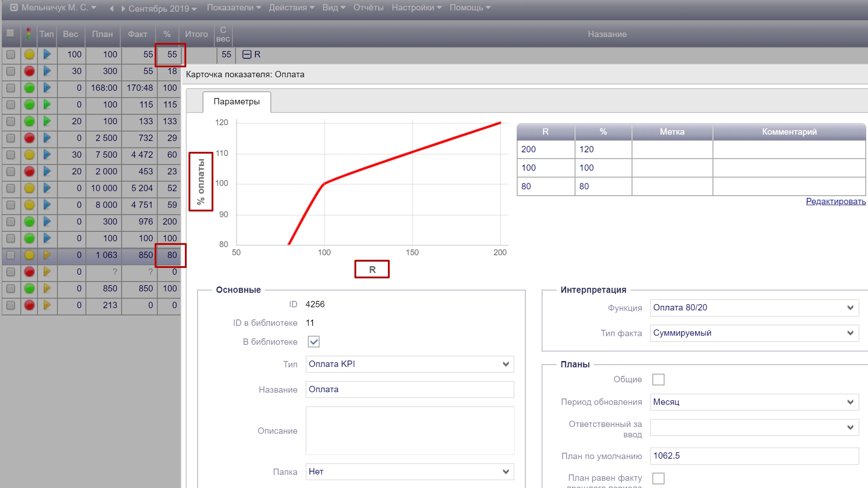The image size is (868, 488).
Task: Switch to the Параметры tab
Action: 236,102
